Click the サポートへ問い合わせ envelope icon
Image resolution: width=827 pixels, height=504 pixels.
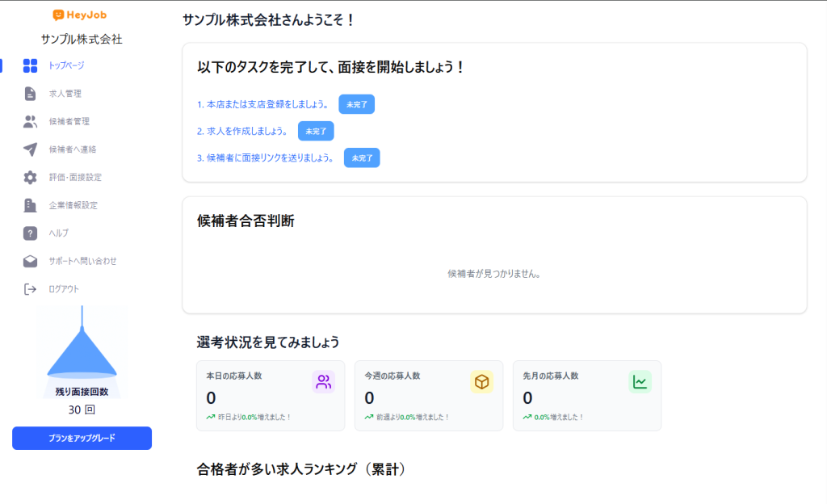pos(30,261)
